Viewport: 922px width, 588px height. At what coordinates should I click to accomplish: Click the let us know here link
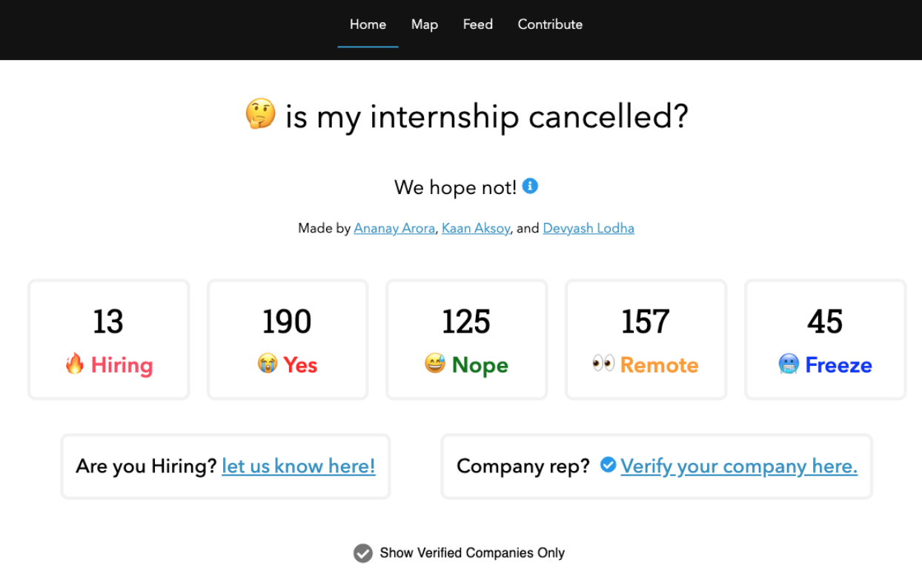pos(299,466)
